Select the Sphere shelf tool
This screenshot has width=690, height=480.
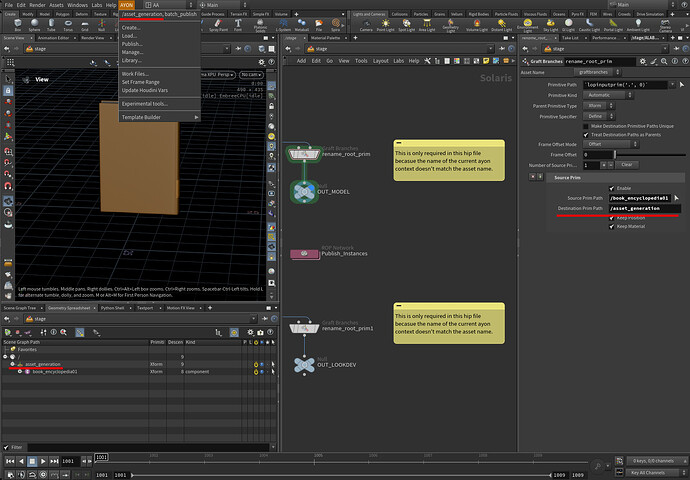(x=34, y=25)
